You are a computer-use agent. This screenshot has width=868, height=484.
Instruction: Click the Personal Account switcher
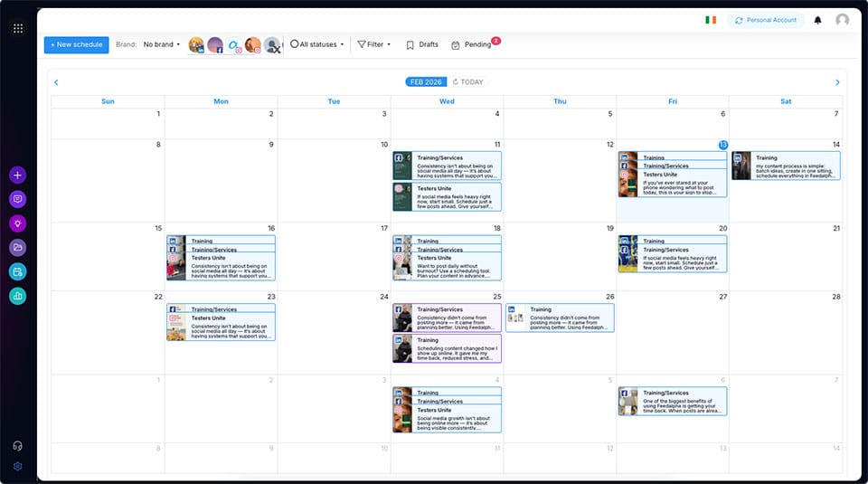tap(766, 20)
